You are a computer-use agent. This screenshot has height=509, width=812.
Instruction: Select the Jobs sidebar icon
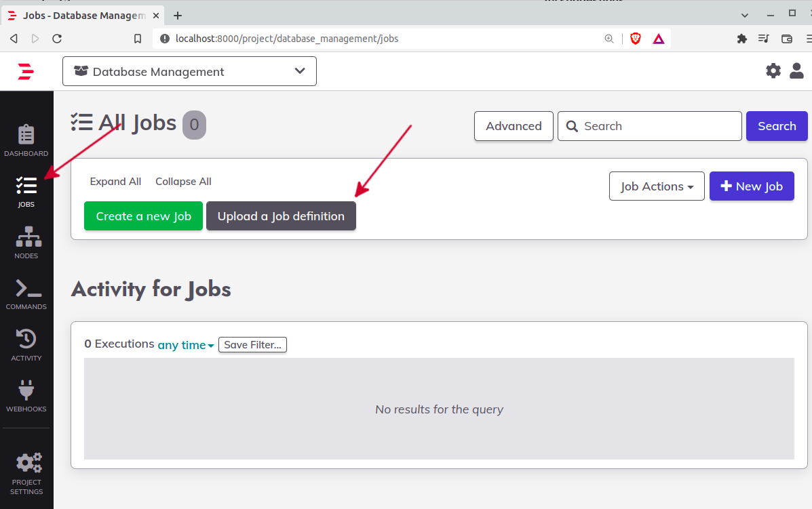pos(26,186)
